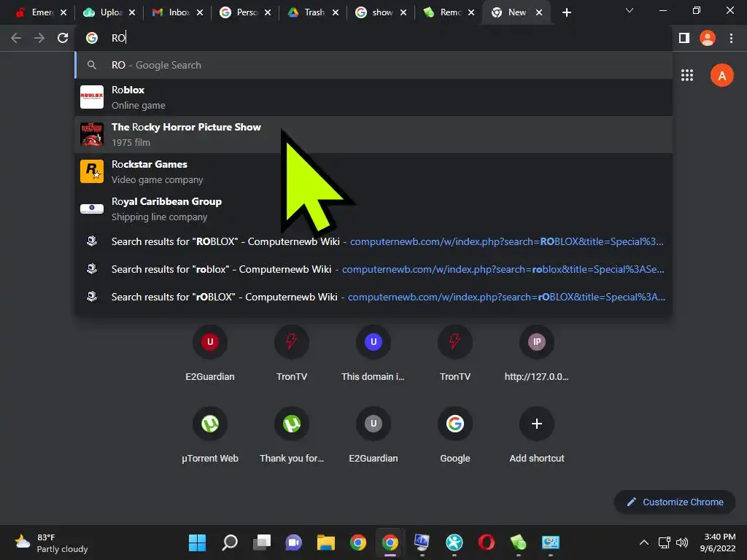The image size is (747, 560).
Task: Open a new tab with plus button
Action: coord(566,13)
